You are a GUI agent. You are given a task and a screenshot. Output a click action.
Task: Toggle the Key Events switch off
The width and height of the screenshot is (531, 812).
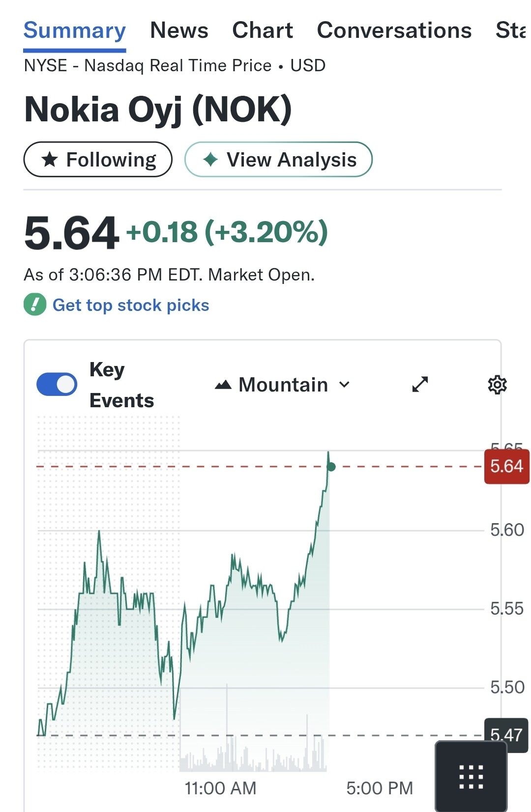click(x=57, y=384)
